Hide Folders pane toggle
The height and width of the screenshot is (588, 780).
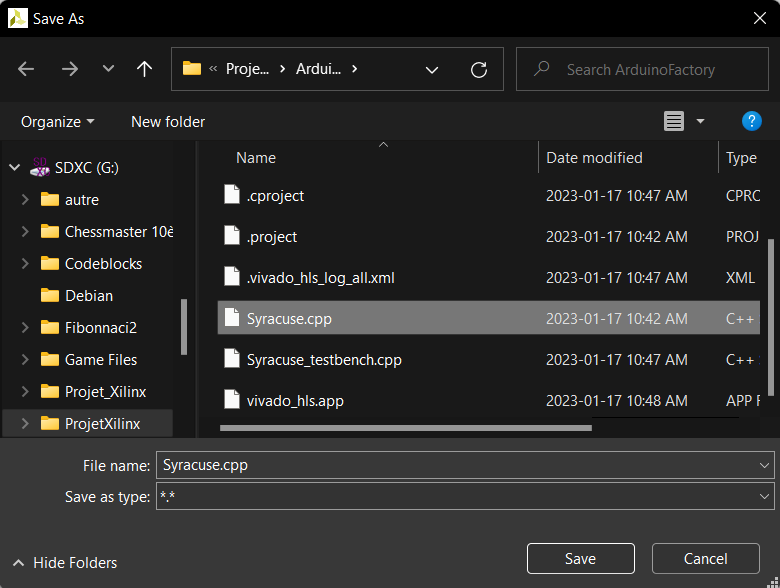coord(65,563)
